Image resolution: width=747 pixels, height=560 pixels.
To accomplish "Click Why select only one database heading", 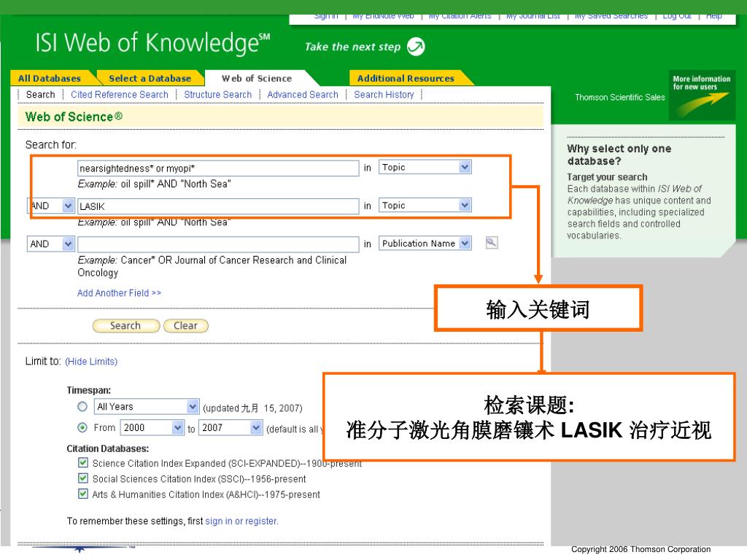I will click(619, 155).
